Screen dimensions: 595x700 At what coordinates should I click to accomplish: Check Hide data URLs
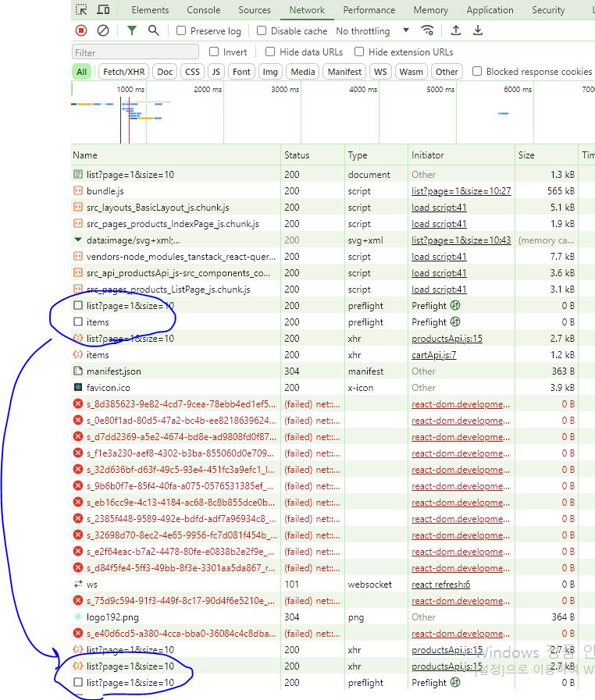tap(270, 52)
